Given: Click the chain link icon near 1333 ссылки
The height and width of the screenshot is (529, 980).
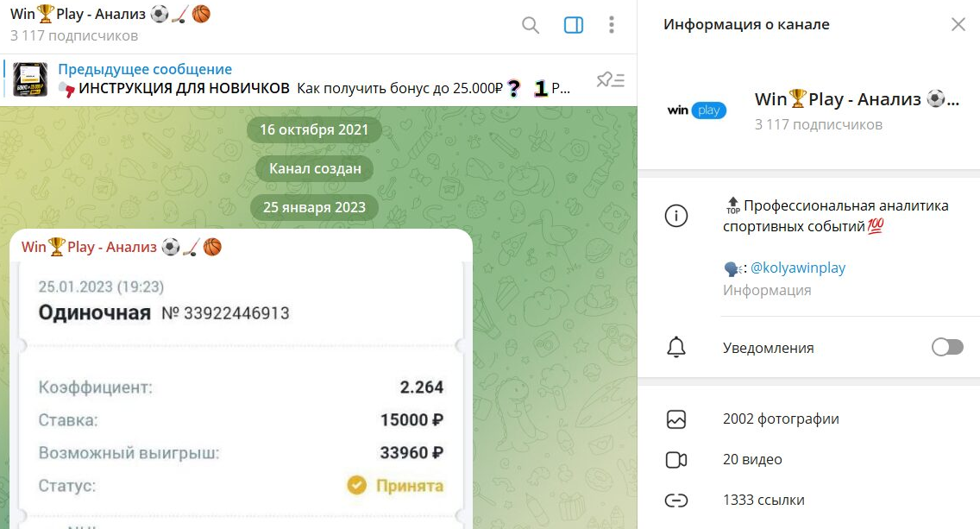Looking at the screenshot, I should point(676,500).
